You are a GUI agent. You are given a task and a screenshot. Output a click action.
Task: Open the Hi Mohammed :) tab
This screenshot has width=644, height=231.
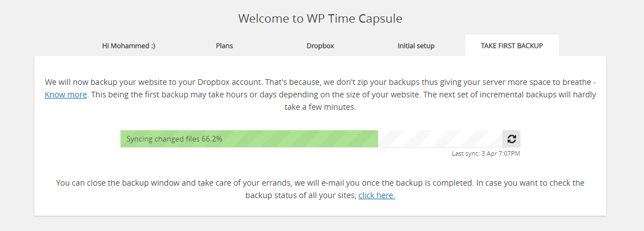click(128, 46)
